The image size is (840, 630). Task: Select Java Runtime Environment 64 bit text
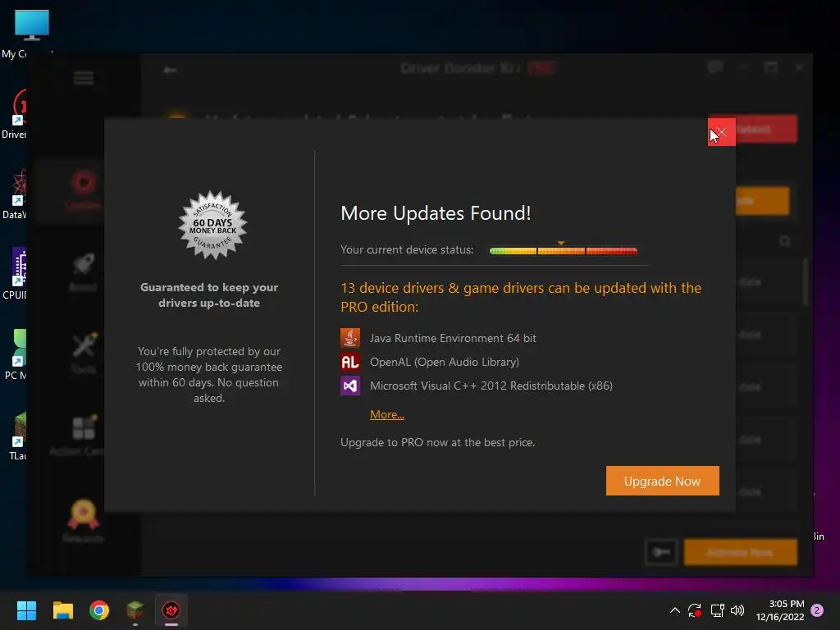click(x=453, y=338)
